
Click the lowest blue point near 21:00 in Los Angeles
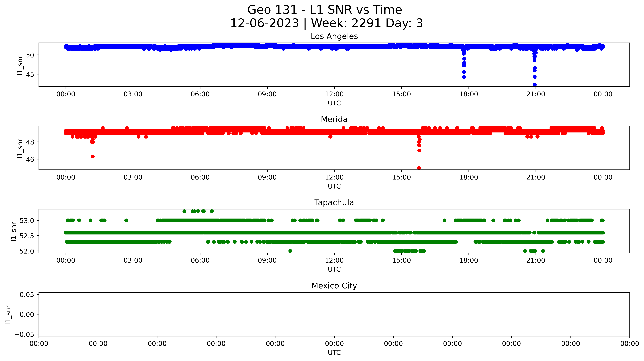click(x=535, y=85)
